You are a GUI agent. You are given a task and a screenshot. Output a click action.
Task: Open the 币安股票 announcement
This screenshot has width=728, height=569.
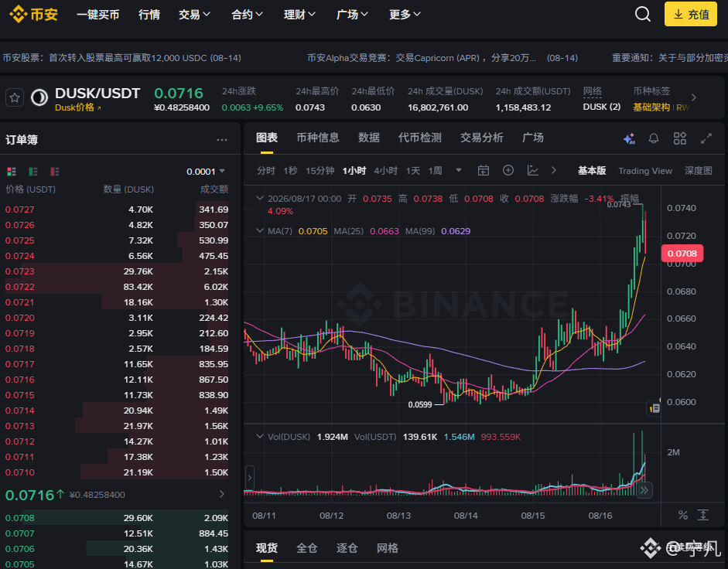[121, 58]
